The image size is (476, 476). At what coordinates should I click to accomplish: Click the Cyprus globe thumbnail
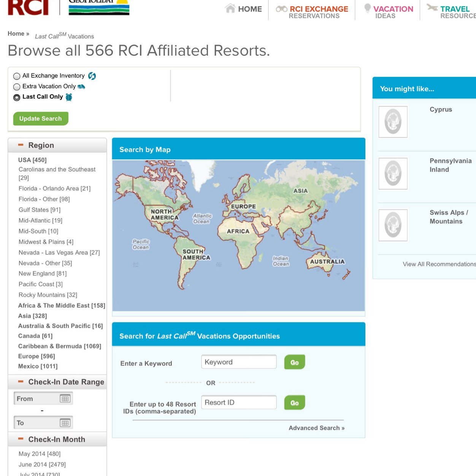393,122
